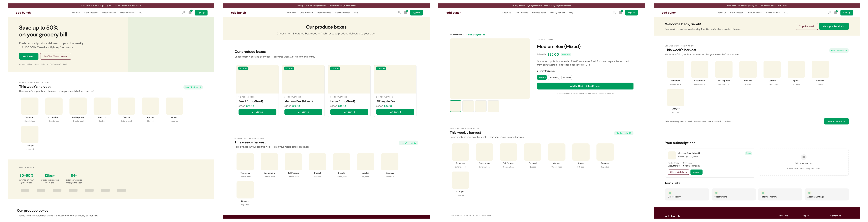Open Weekly Harvest in the dashboard navigation
The width and height of the screenshot is (868, 222).
(x=773, y=12)
